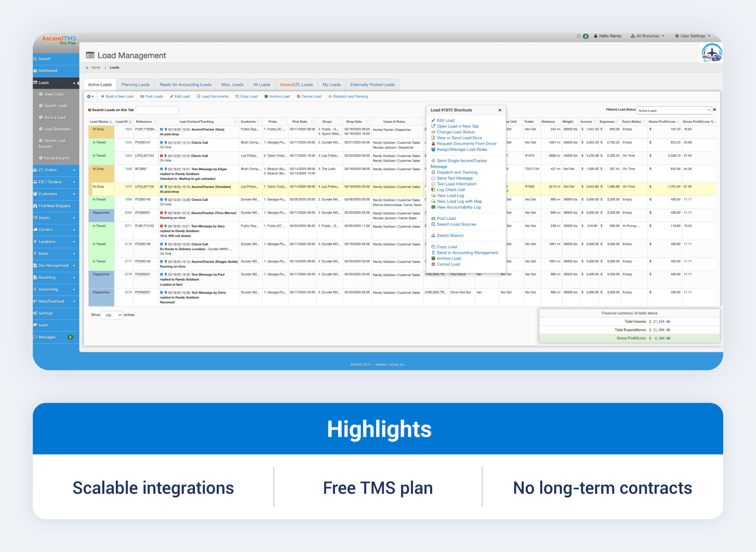This screenshot has width=756, height=552.
Task: Switch to the My Loads tab
Action: [332, 85]
